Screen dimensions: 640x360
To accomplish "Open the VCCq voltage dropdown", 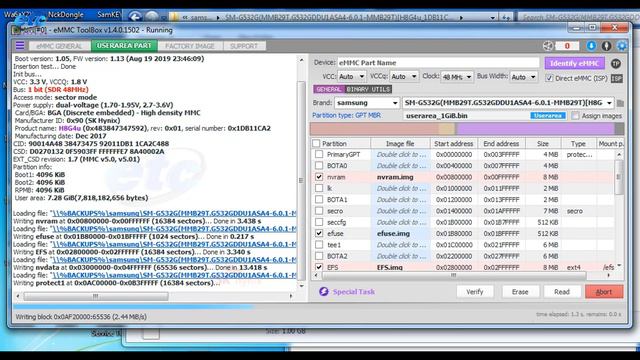I will click(x=404, y=77).
